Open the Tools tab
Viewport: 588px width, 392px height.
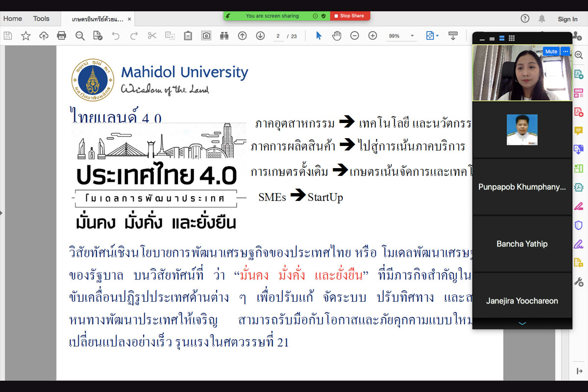pyautogui.click(x=41, y=19)
